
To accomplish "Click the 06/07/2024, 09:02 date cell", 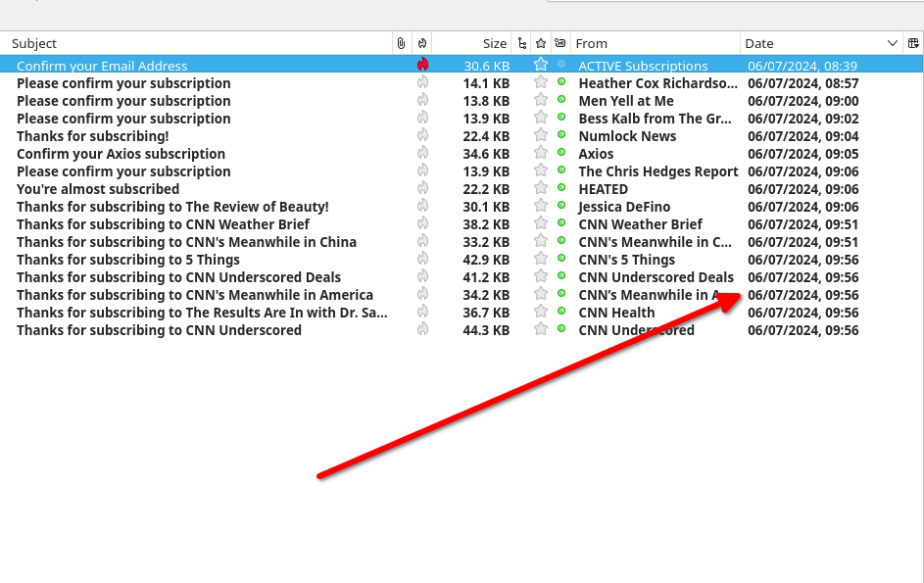I will 803,119.
